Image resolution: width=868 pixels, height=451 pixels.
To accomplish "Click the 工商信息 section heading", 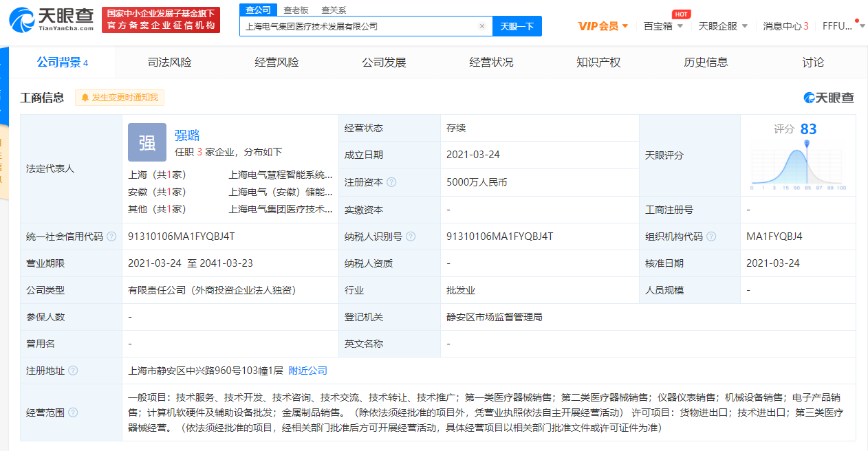I will [43, 98].
